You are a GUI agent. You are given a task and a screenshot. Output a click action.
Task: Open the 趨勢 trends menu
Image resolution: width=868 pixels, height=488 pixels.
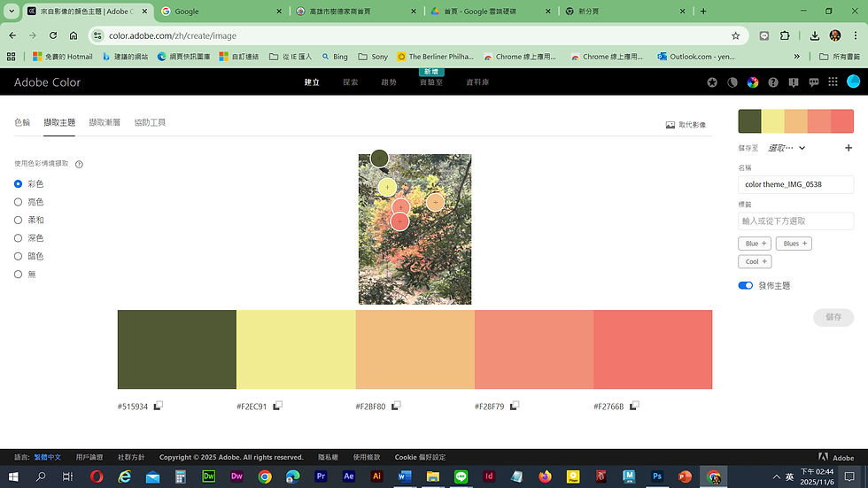[389, 81]
